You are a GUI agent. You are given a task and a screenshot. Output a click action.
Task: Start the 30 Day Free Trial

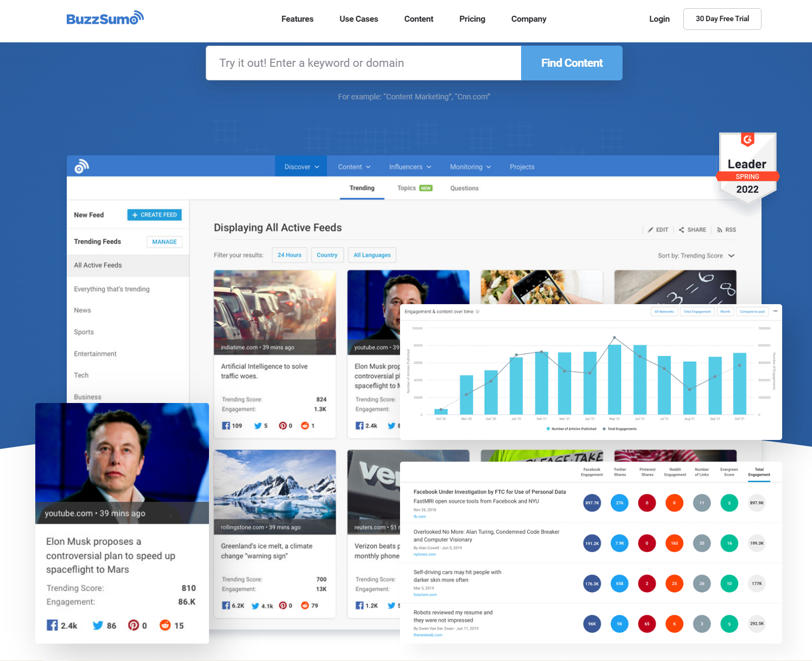722,19
